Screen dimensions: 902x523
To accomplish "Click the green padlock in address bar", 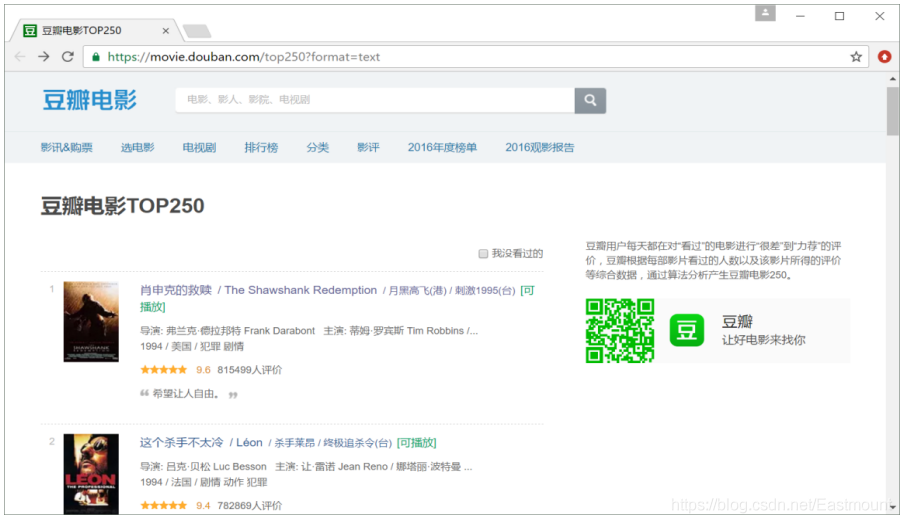I will tap(96, 56).
